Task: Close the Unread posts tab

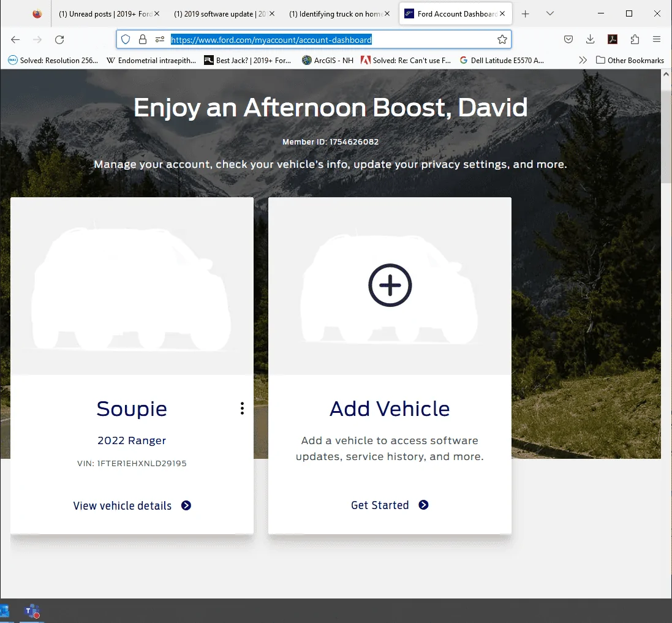Action: 157,13
